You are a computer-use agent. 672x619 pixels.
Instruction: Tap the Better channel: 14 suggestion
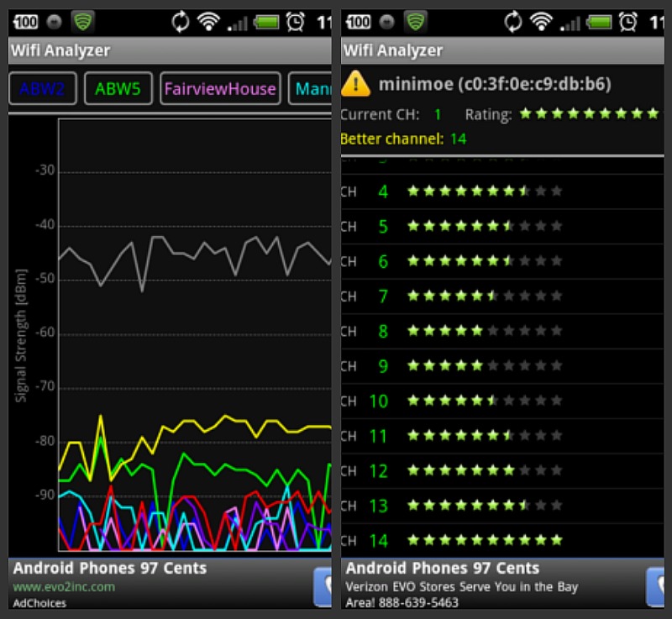403,139
